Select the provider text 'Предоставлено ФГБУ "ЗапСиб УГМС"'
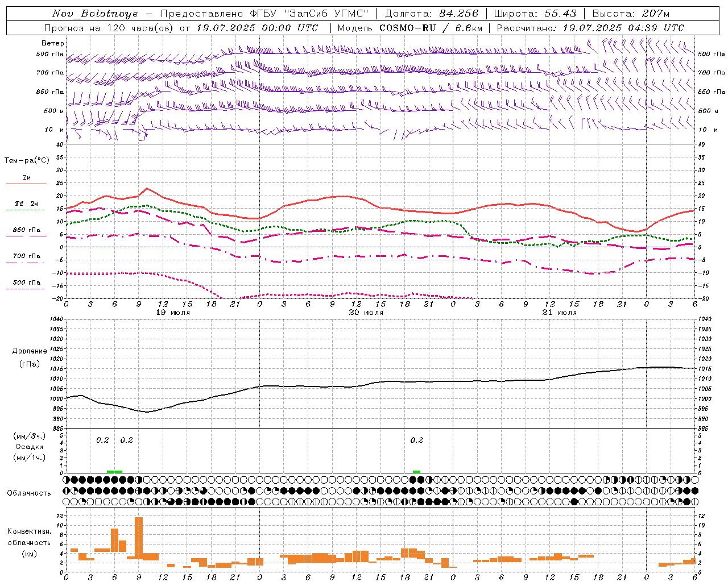Viewport: 728px width, 582px height. 264,14
